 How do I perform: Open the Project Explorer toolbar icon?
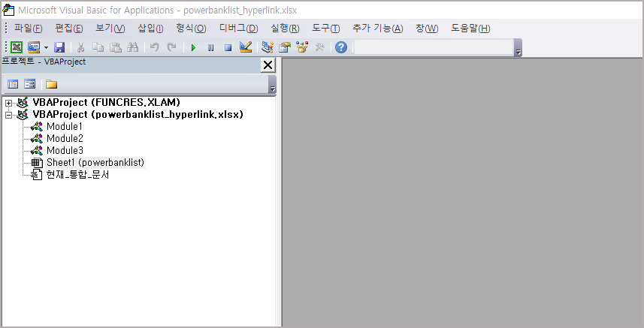(268, 47)
